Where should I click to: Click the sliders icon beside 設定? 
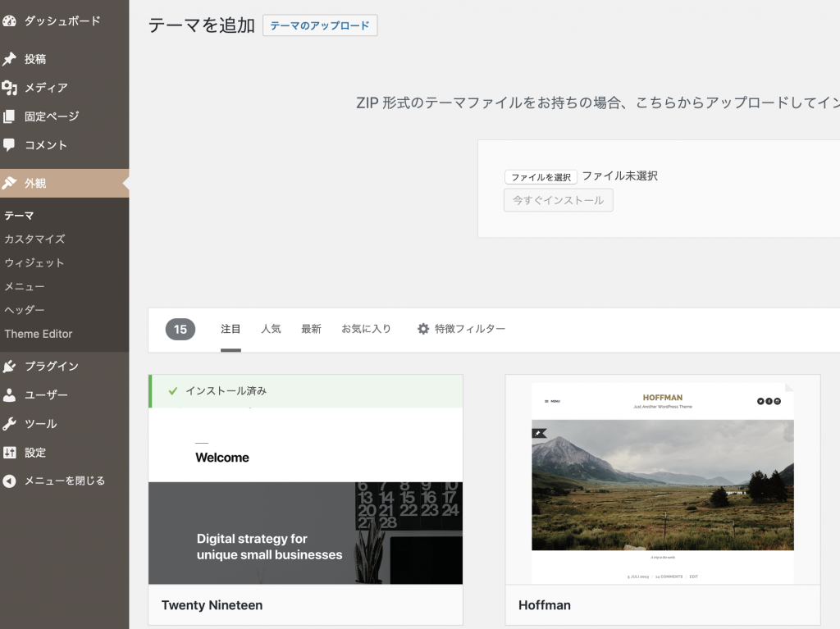[x=9, y=453]
